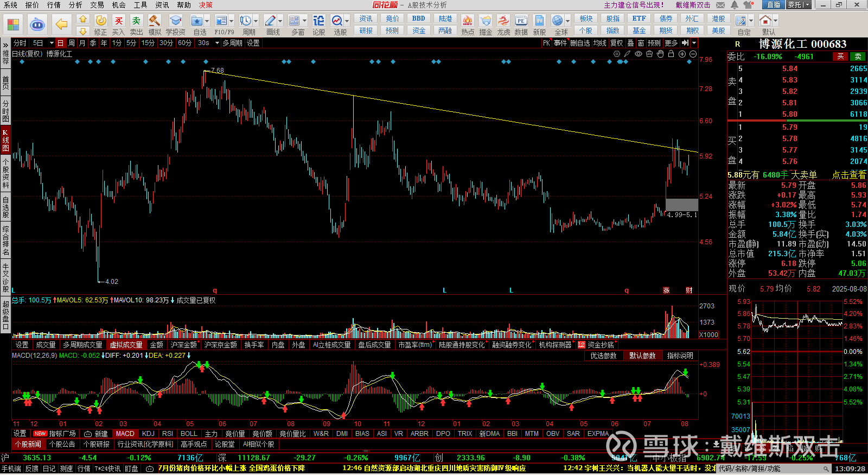Expand the 选股 dropdown arrow
Screen dimensions: 868x475
[x=347, y=21]
